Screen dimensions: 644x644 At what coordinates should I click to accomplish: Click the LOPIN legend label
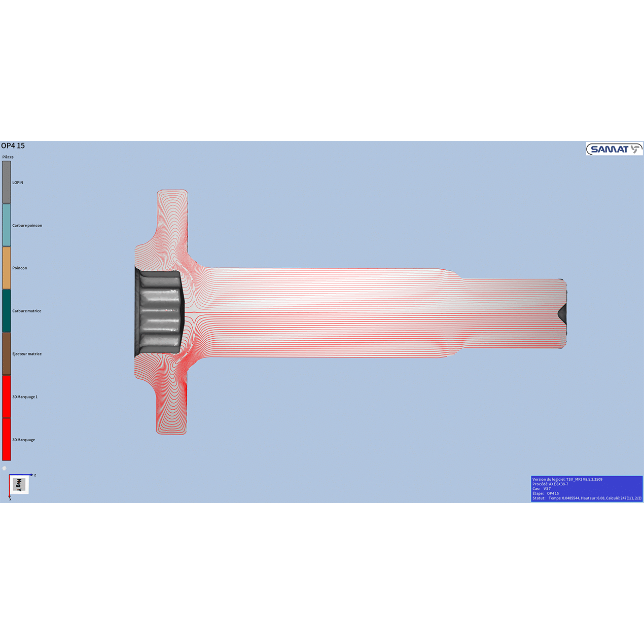tap(18, 183)
